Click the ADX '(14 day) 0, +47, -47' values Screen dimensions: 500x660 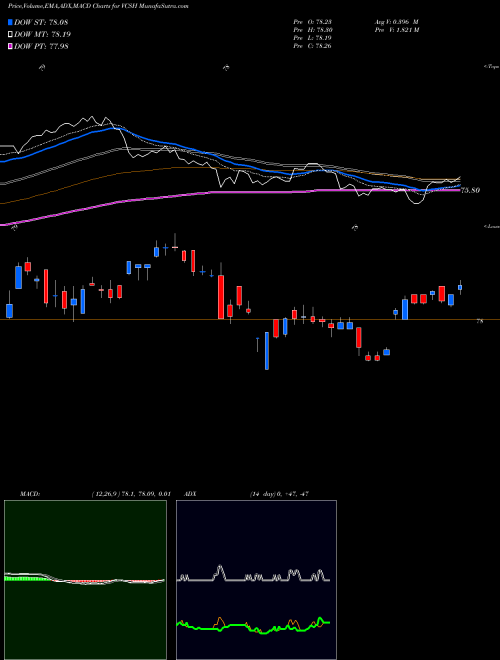click(279, 494)
